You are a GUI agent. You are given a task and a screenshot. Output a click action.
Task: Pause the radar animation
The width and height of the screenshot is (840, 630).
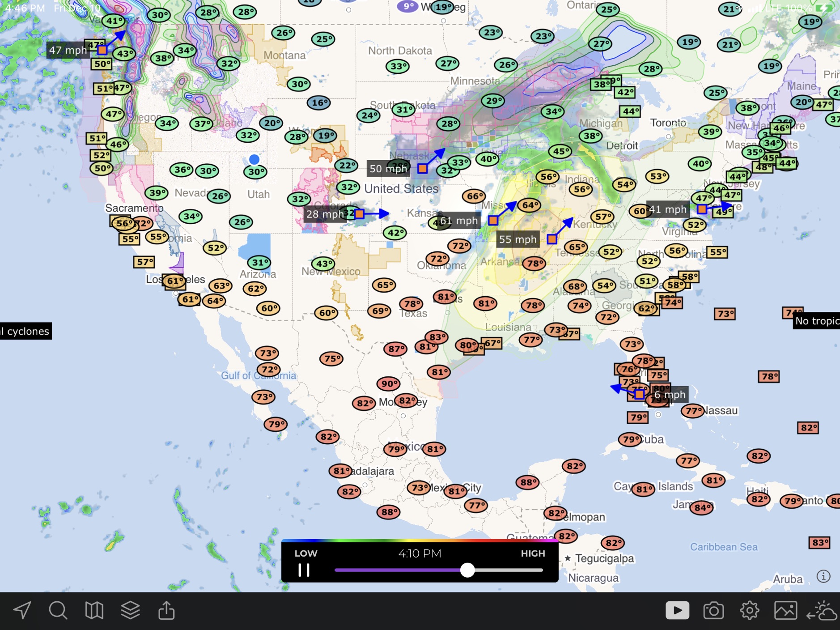click(x=304, y=570)
